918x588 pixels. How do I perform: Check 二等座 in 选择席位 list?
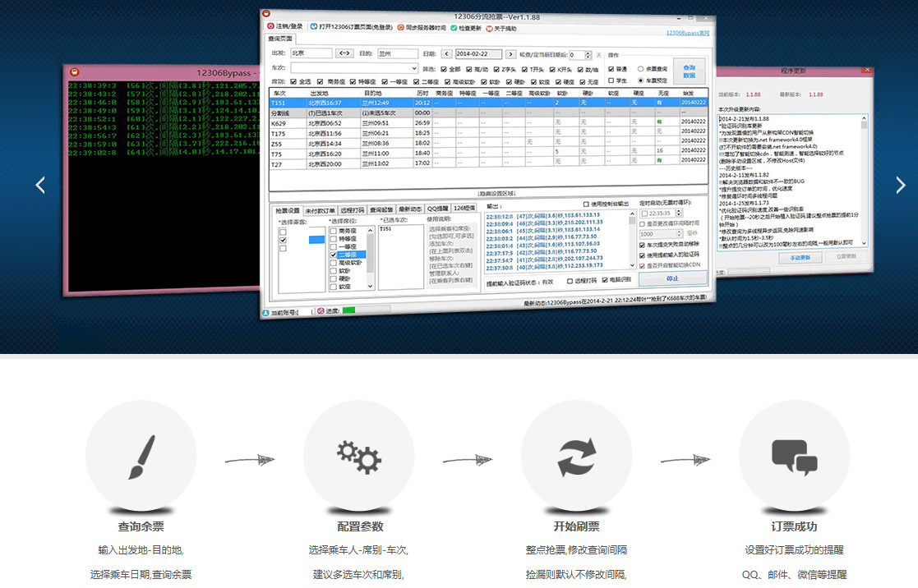click(333, 255)
